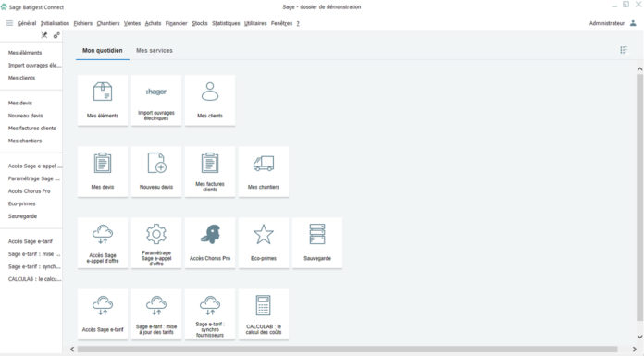This screenshot has height=356, width=644.
Task: Click the pin icon in sidebar header
Action: (x=44, y=35)
